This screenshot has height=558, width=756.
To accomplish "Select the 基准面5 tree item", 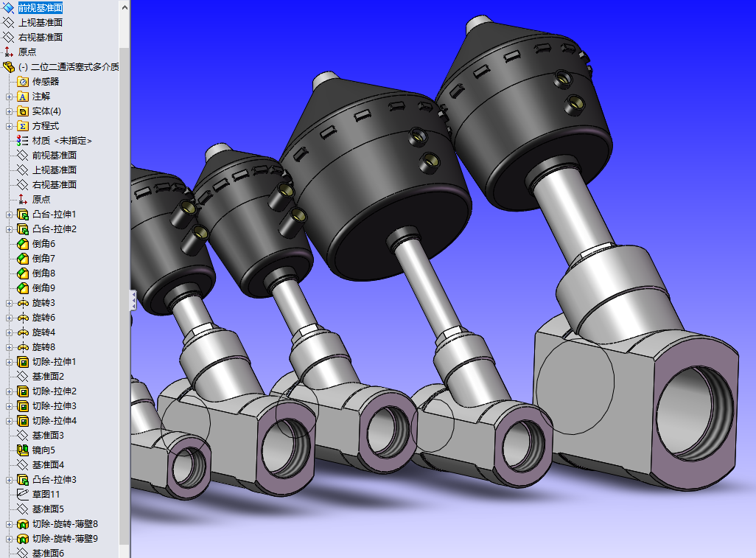I will (48, 509).
